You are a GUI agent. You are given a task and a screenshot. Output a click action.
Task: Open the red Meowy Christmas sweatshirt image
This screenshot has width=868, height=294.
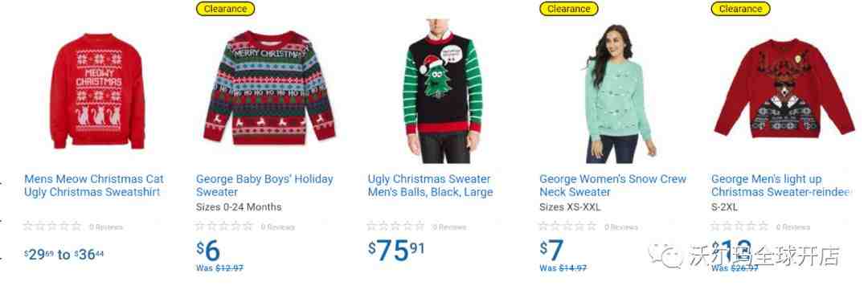click(98, 92)
